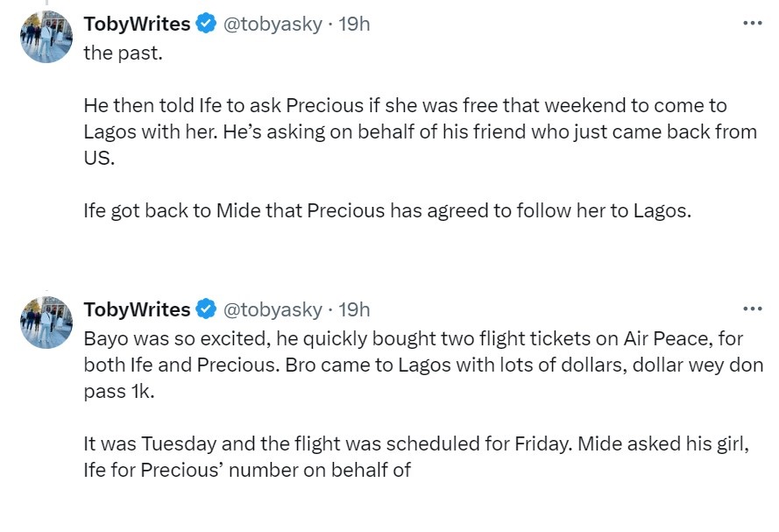Screen dimensions: 779x532
Task: Click the TobyWrites display name on the bottom tweet
Action: (137, 309)
